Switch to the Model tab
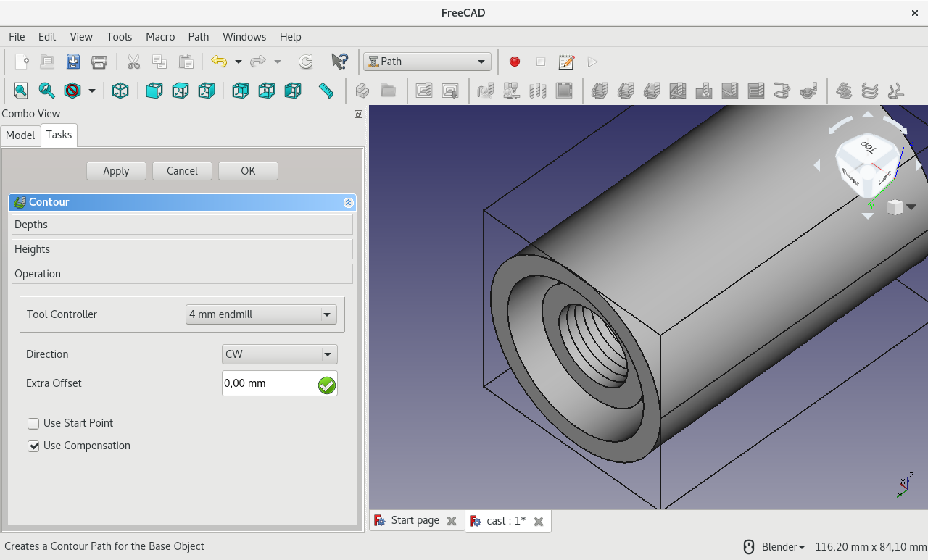The image size is (928, 560). pyautogui.click(x=20, y=135)
